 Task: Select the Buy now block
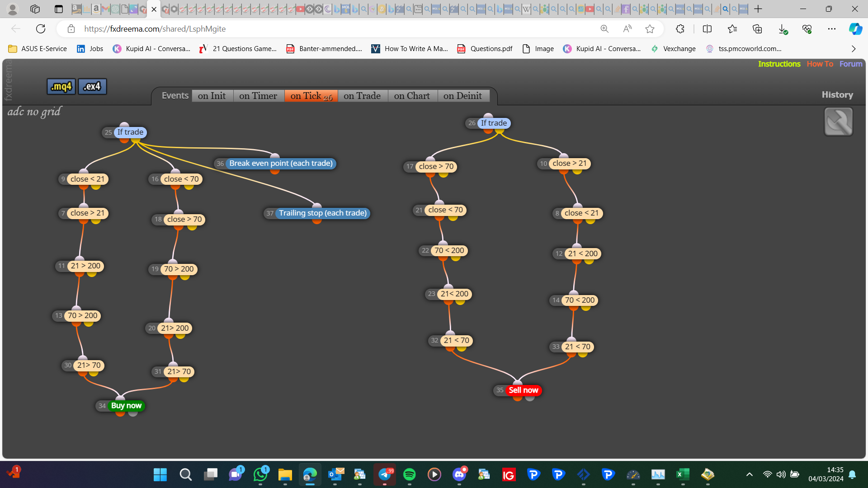126,405
